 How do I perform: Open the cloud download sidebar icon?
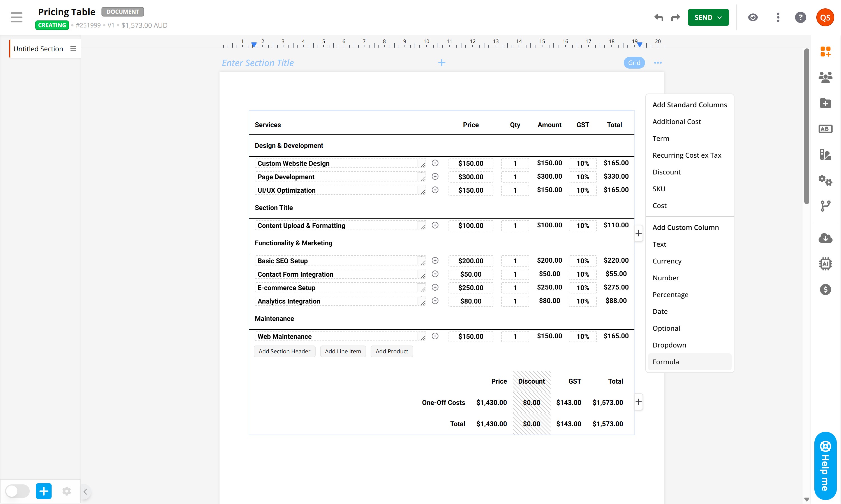point(825,238)
